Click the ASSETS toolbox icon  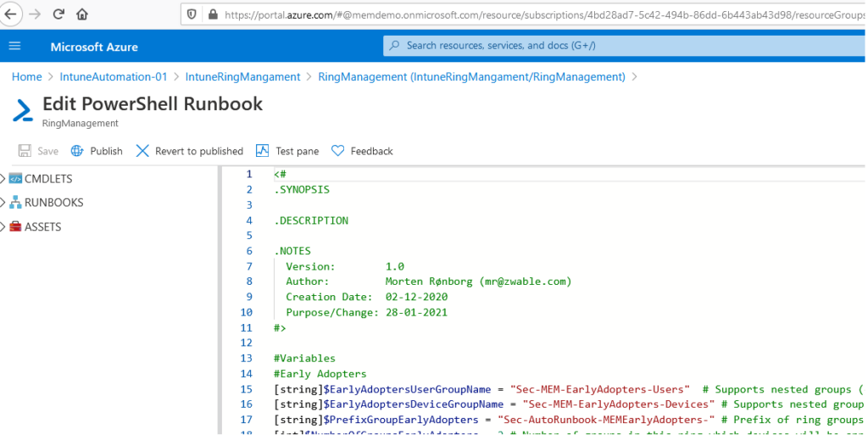tap(15, 227)
